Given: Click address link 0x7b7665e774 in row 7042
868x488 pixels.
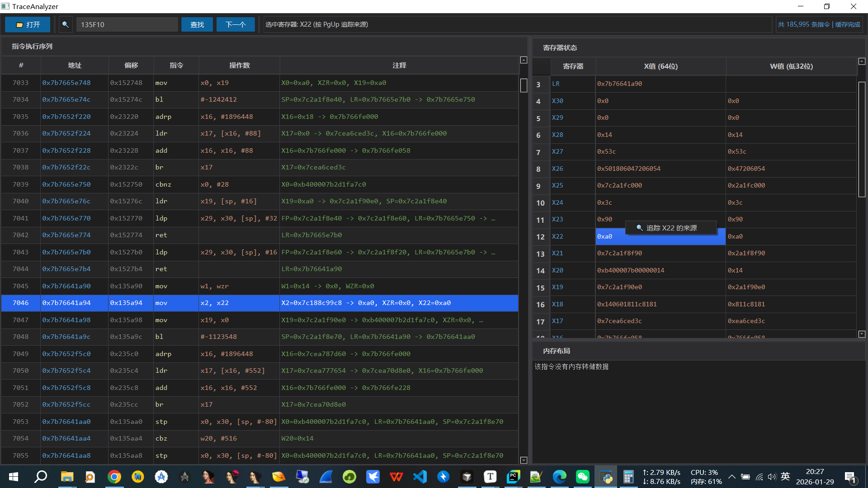Looking at the screenshot, I should [x=66, y=235].
